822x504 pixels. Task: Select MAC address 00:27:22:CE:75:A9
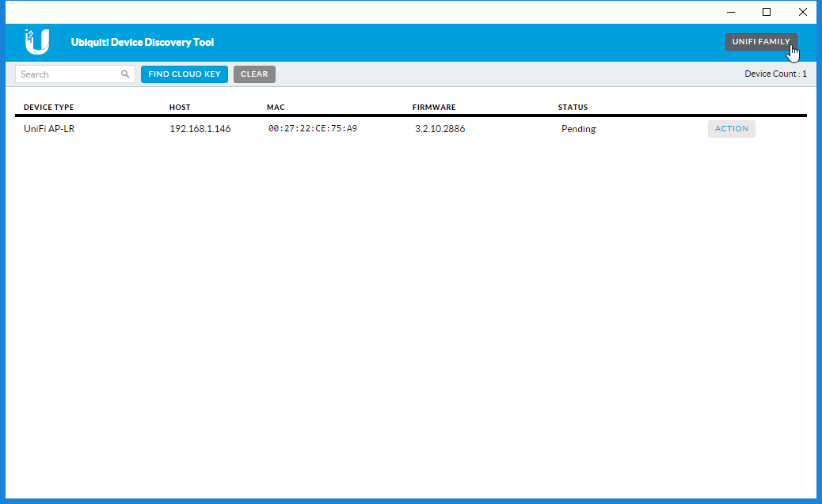tap(312, 129)
